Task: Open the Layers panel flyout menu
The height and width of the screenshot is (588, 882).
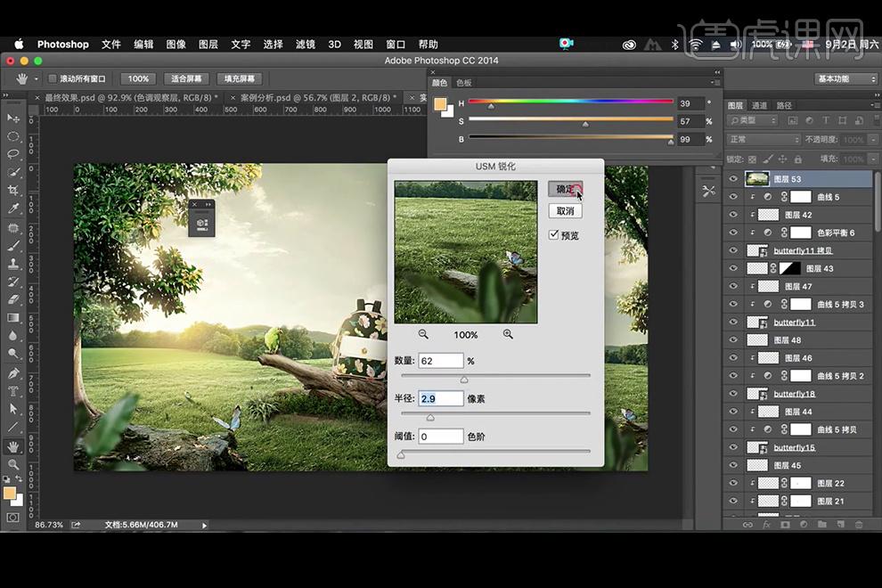Action: (x=874, y=105)
